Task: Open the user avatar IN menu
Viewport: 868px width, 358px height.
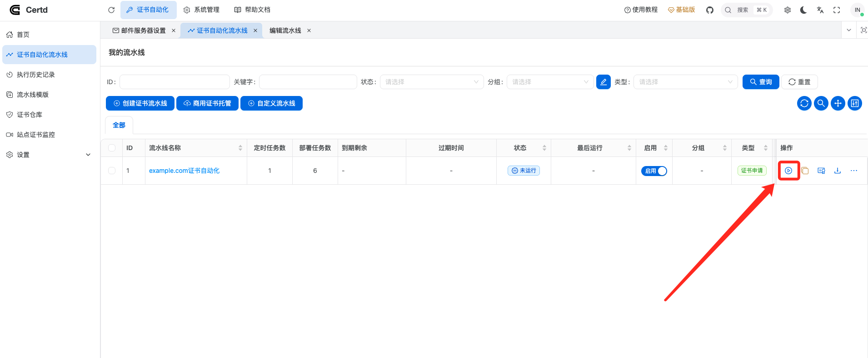Action: (857, 10)
